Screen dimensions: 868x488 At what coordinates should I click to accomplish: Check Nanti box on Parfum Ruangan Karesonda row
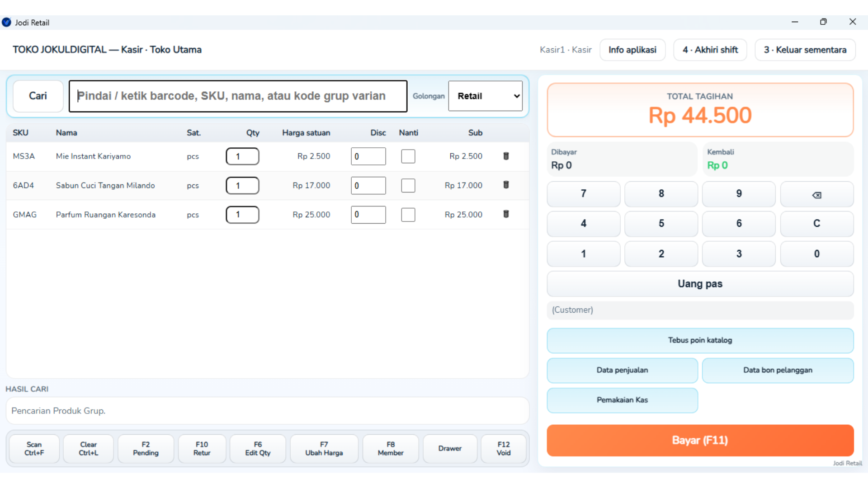pyautogui.click(x=408, y=215)
